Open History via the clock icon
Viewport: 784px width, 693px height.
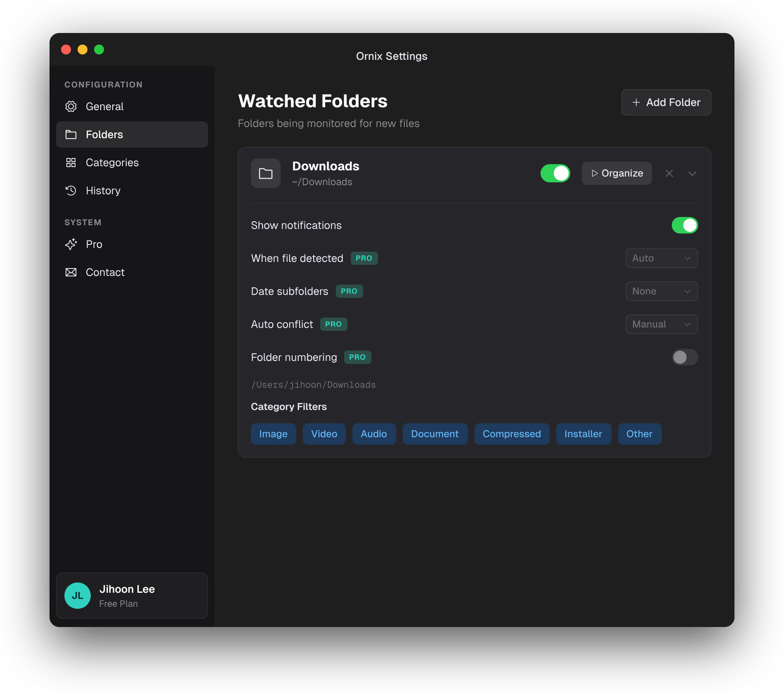tap(71, 191)
